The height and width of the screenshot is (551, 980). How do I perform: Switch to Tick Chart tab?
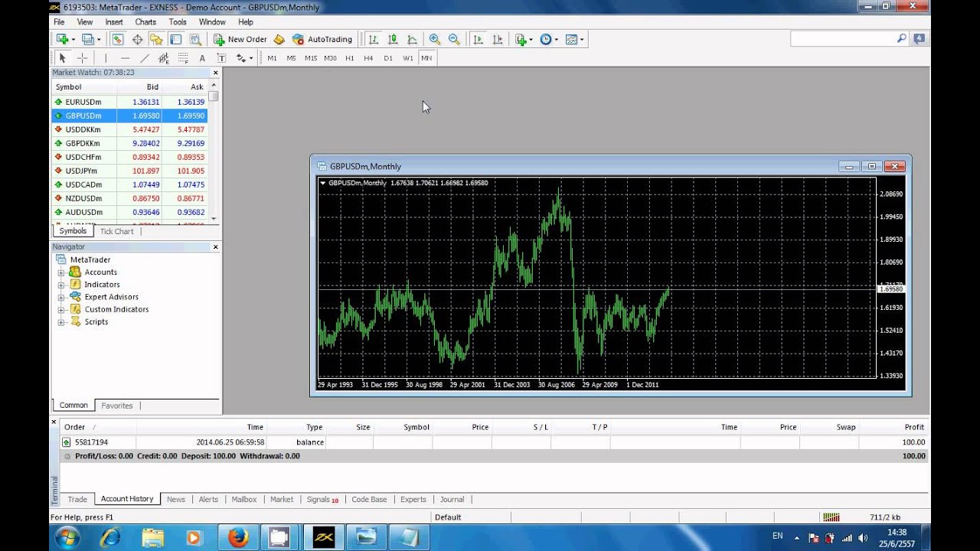116,231
